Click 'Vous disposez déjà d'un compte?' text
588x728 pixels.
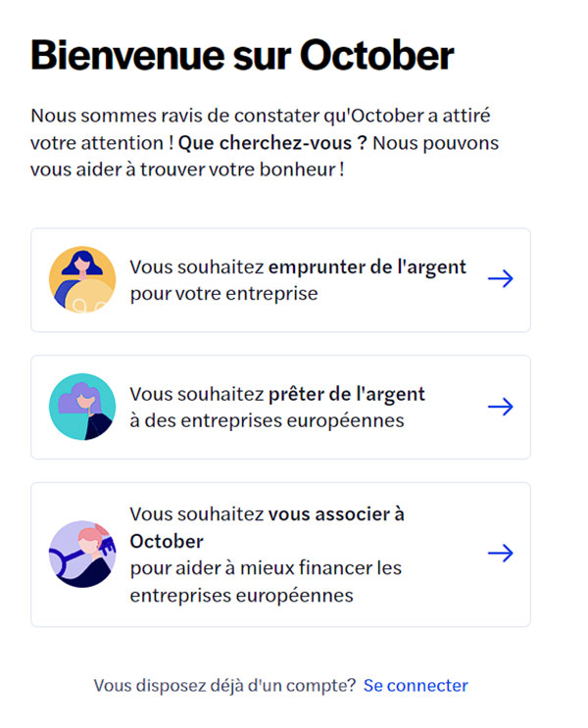(x=224, y=685)
